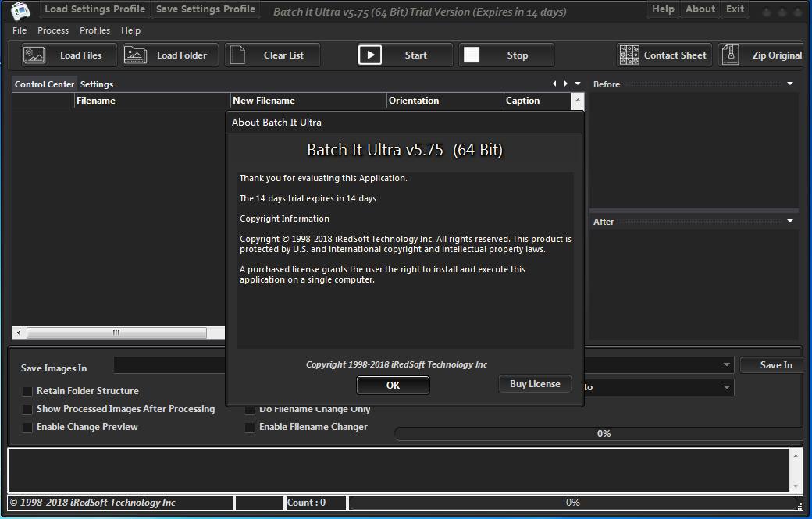Open the Save Images In path dropdown

727,364
